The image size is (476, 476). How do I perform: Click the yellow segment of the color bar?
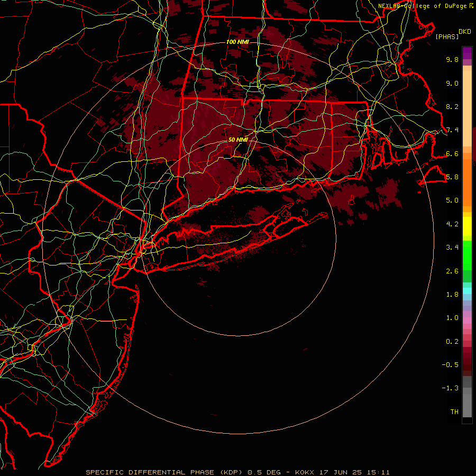(467, 226)
